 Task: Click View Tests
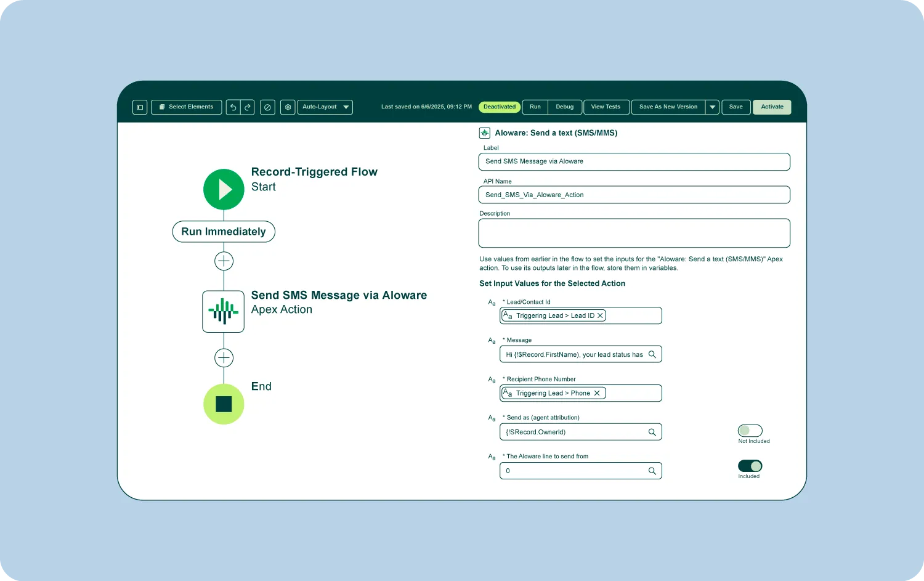click(606, 107)
